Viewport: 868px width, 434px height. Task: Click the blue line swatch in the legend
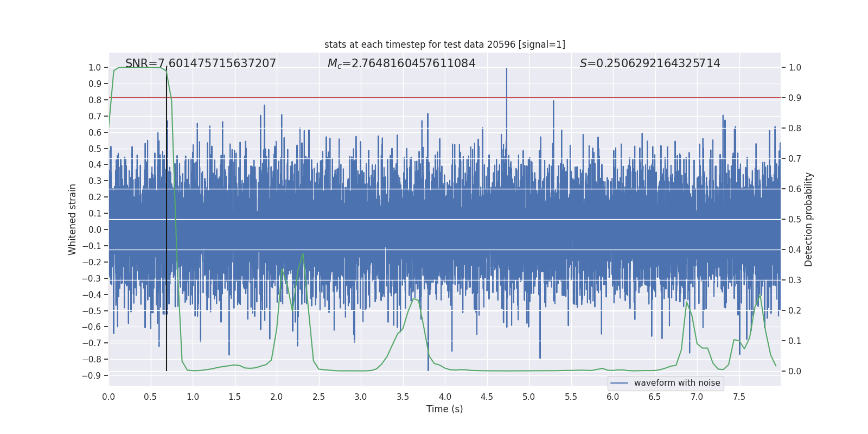point(619,383)
